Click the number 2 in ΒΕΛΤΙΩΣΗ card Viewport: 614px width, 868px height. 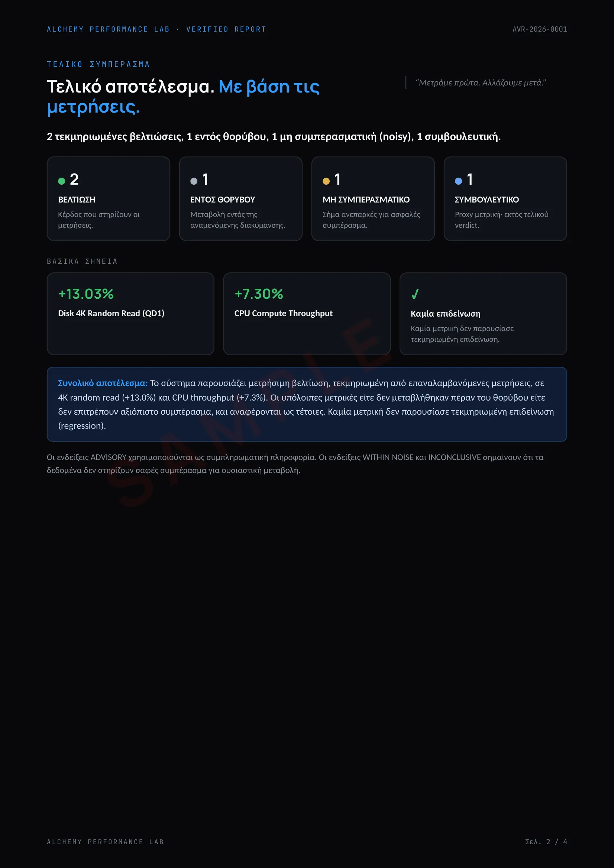pyautogui.click(x=74, y=179)
